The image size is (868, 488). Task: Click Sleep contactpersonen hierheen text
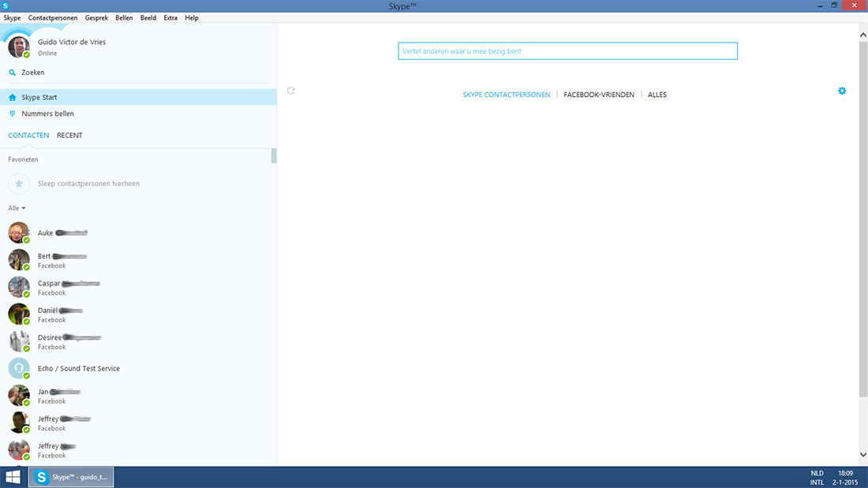88,184
